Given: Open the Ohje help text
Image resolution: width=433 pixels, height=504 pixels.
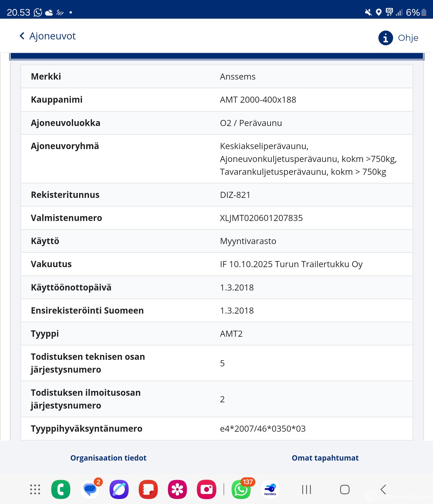Looking at the screenshot, I should [x=408, y=38].
